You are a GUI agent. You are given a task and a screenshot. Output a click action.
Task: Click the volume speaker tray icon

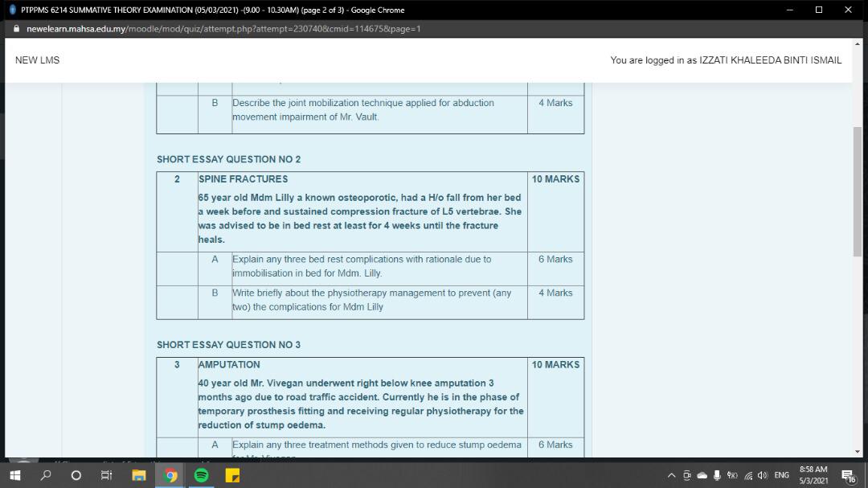click(x=762, y=475)
